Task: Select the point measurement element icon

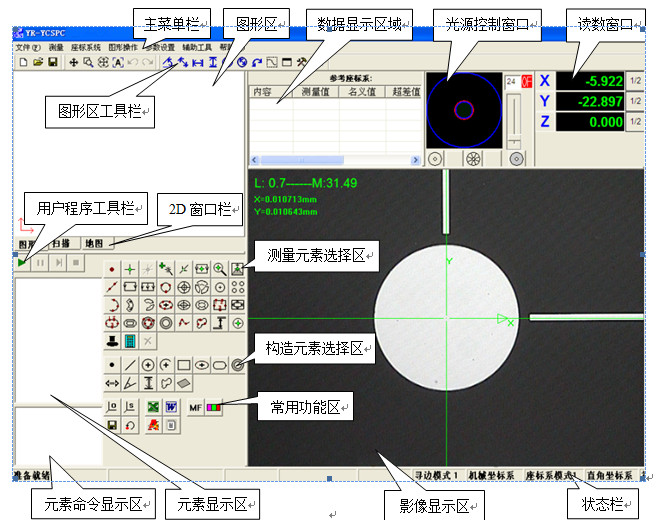Action: click(x=111, y=269)
